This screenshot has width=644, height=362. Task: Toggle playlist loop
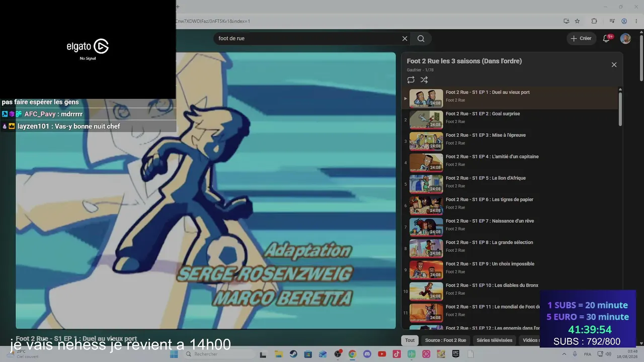[x=411, y=80]
